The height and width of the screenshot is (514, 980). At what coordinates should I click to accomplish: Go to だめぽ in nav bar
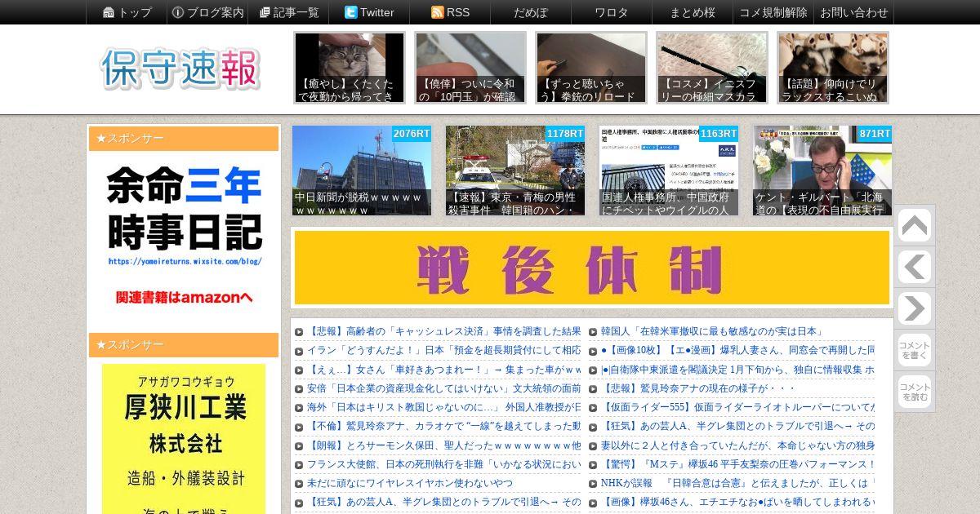tap(531, 12)
